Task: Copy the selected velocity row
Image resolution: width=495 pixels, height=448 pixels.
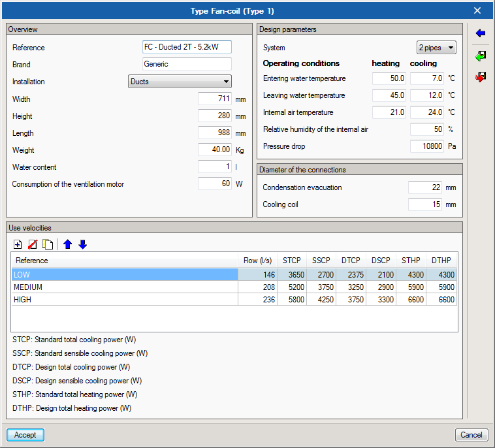Action: (47, 244)
